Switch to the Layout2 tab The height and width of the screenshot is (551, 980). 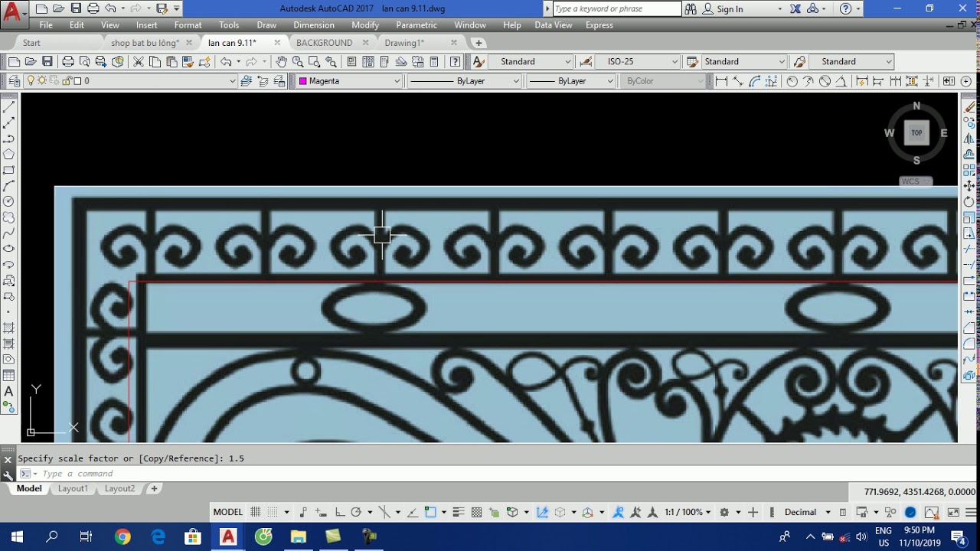119,488
